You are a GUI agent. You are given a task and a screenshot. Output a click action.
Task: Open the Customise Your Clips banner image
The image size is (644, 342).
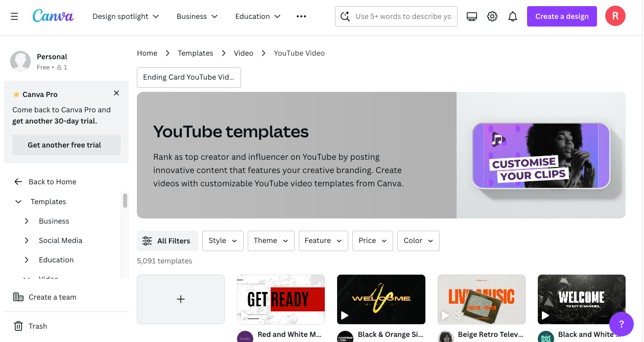[x=541, y=155]
